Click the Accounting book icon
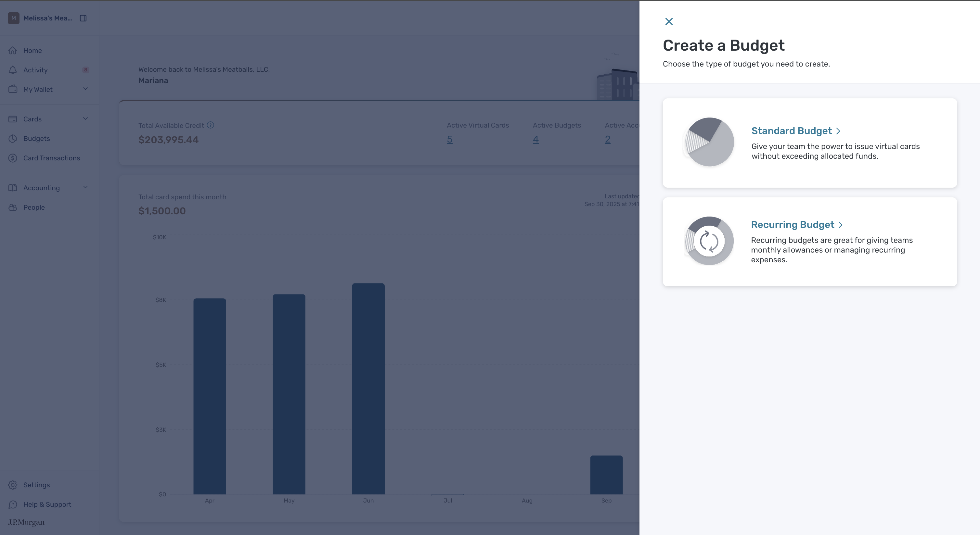The width and height of the screenshot is (980, 535). point(13,188)
